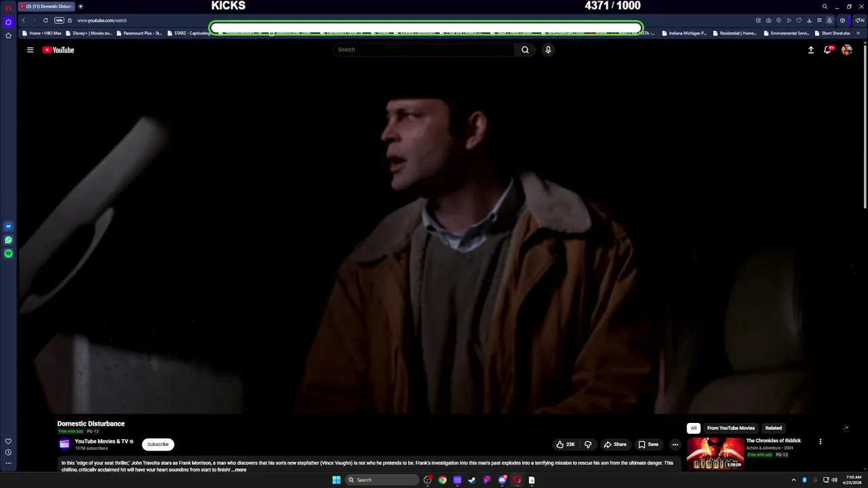
Task: Share the Domestic Disturbance video
Action: (615, 445)
